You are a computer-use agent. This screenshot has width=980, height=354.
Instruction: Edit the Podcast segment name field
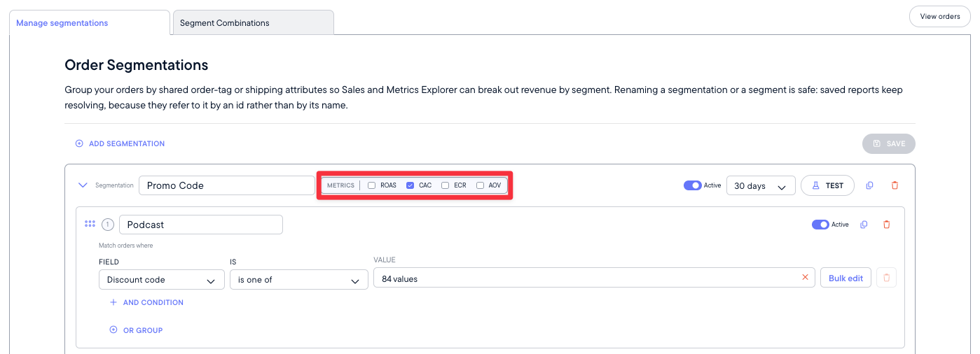[x=201, y=225]
